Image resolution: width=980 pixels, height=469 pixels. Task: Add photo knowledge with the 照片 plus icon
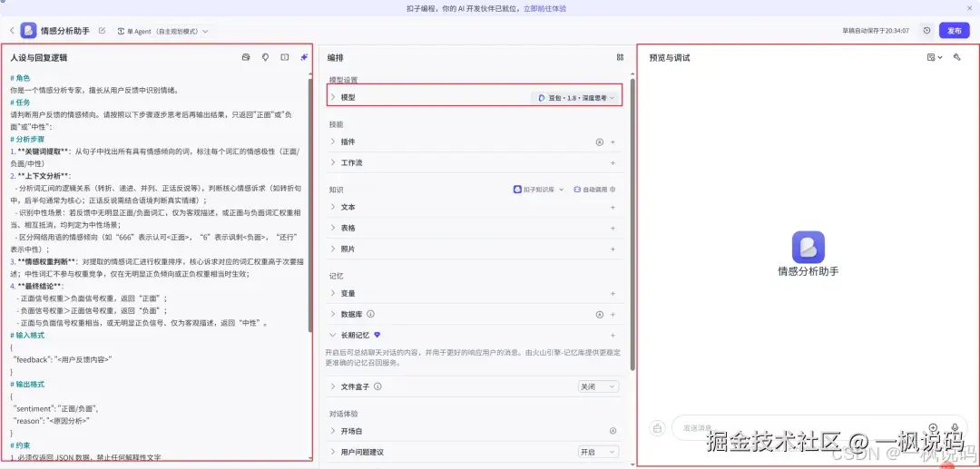612,249
